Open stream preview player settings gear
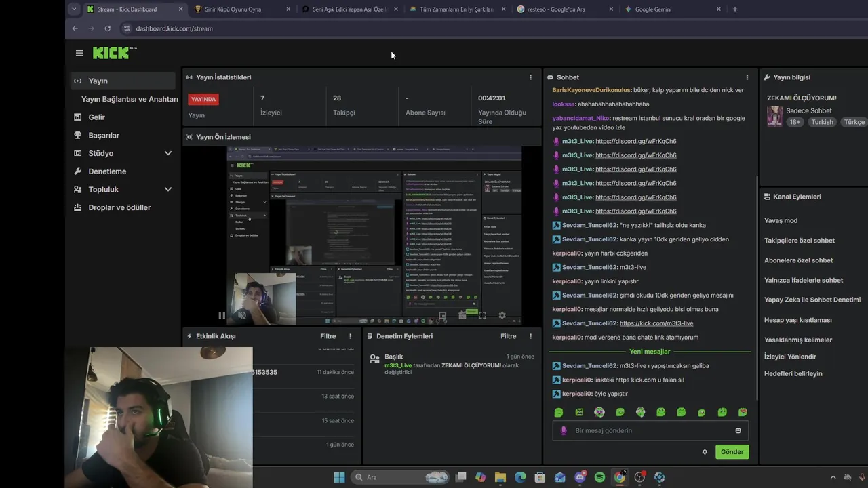 coord(502,315)
